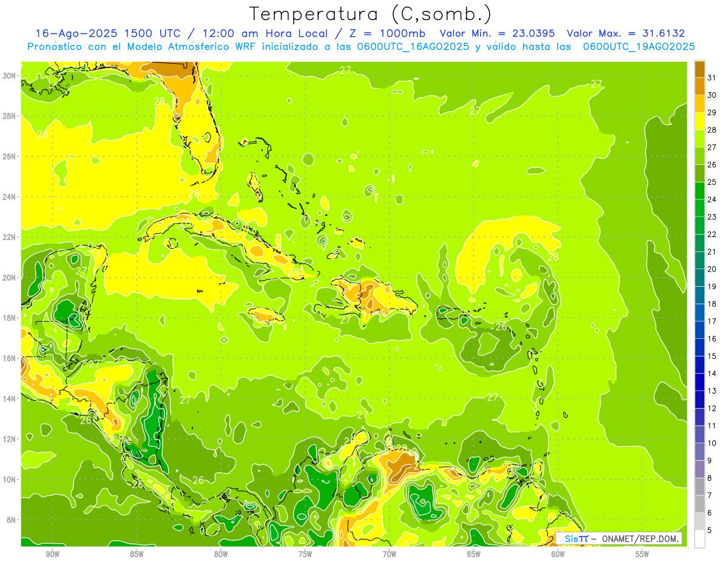The height and width of the screenshot is (562, 728).
Task: Click the colorbar legend value "30"
Action: coord(712,95)
